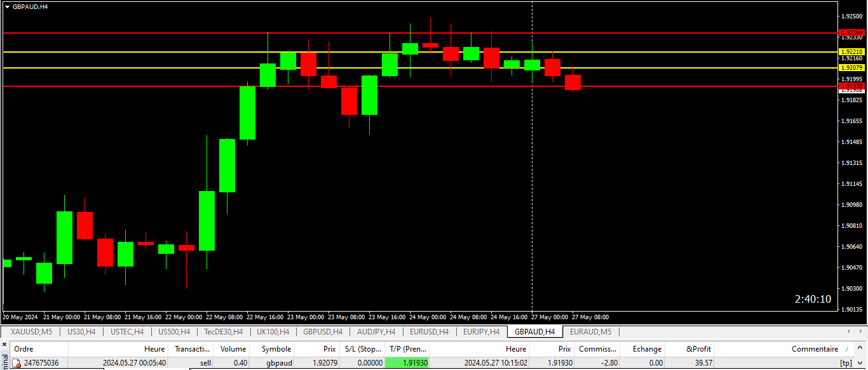Select the yellow 1.92210 price level label
This screenshot has width=868, height=370.
click(852, 52)
